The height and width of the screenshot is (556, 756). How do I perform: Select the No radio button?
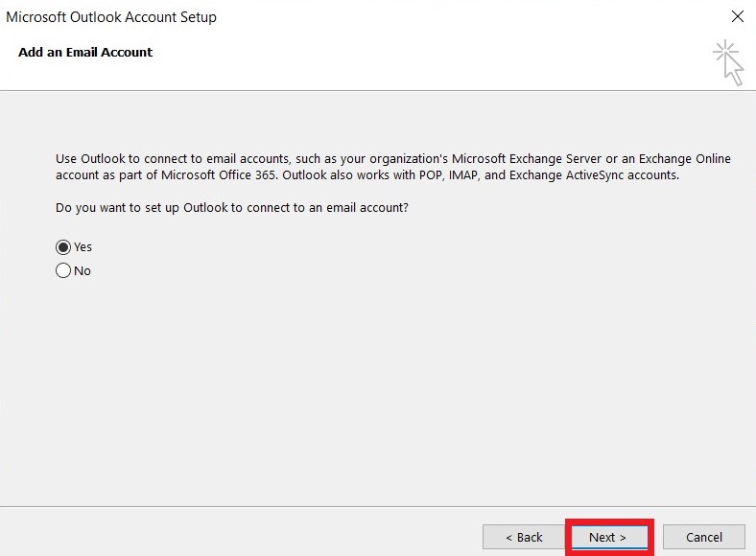click(63, 270)
